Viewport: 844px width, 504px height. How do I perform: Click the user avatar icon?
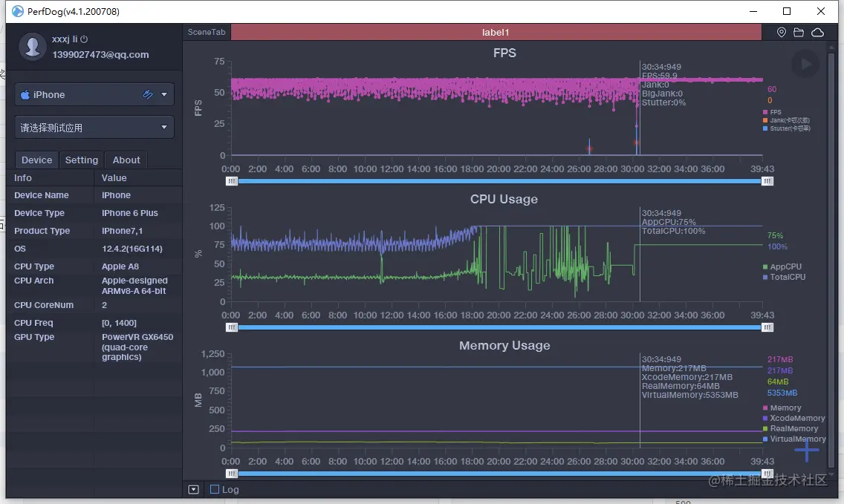[32, 46]
